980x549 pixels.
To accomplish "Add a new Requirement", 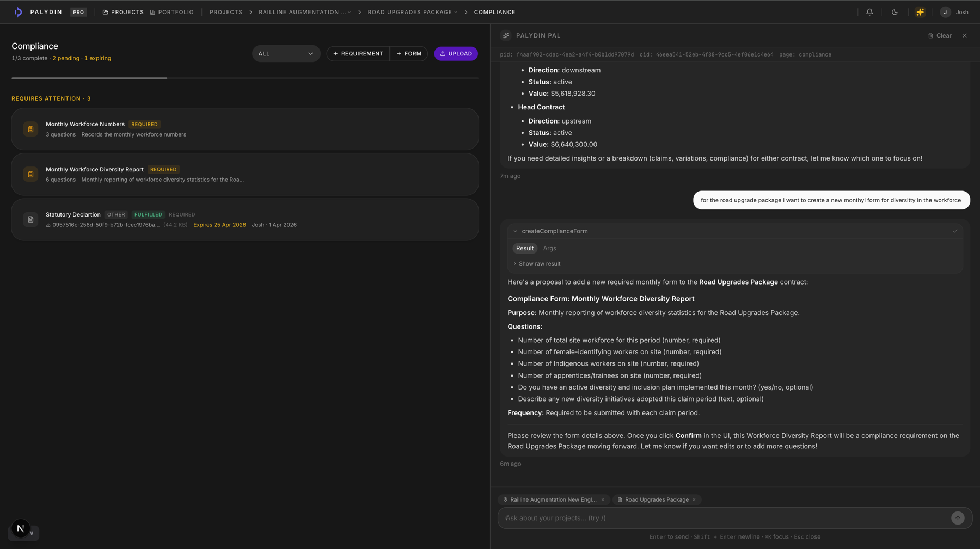I will (358, 53).
